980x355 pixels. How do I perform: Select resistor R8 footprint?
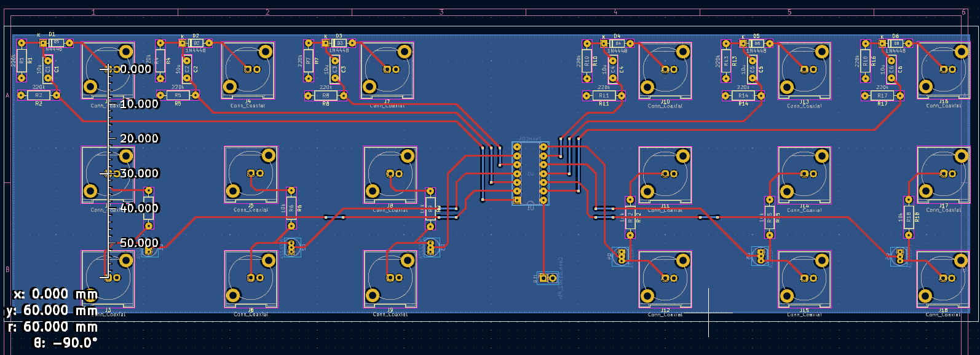tap(326, 96)
